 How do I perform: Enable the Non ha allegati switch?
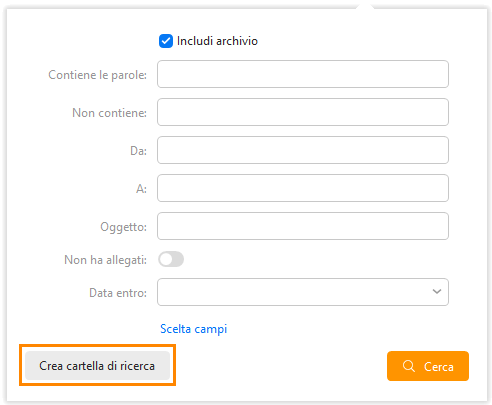(171, 259)
